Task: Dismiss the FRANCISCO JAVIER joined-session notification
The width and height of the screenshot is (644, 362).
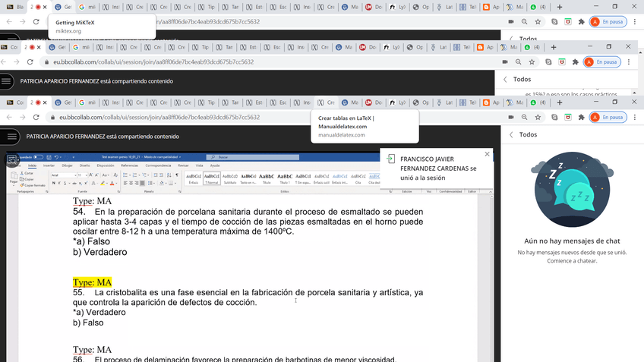Action: [487, 154]
